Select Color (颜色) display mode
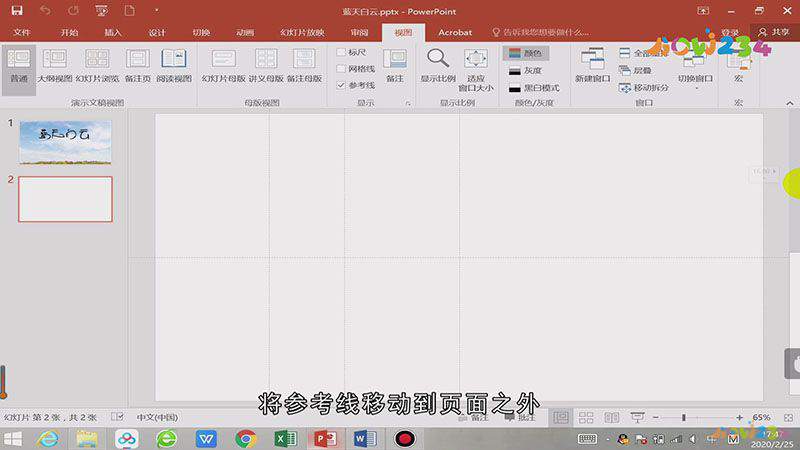This screenshot has width=800, height=450. [x=526, y=53]
